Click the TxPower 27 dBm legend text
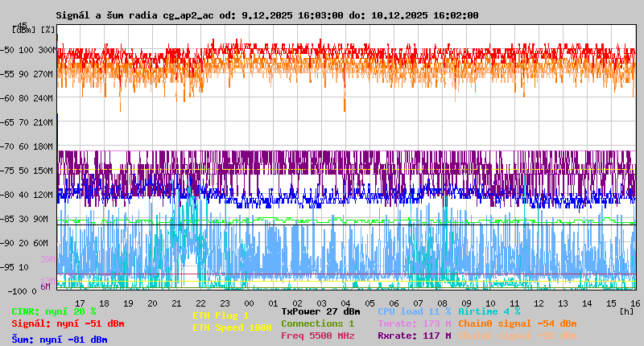This screenshot has width=644, height=346. 320,311
